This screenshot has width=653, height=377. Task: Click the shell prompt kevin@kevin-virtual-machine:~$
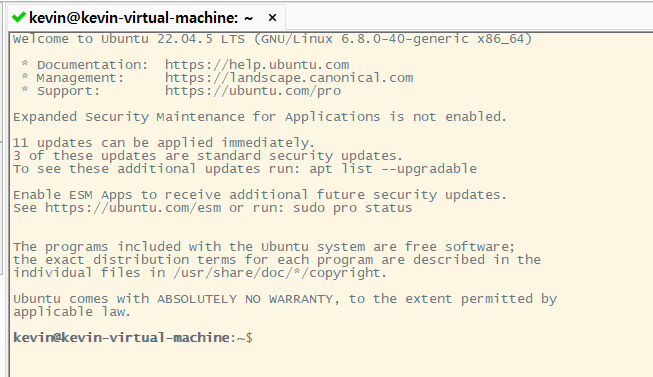tap(133, 337)
